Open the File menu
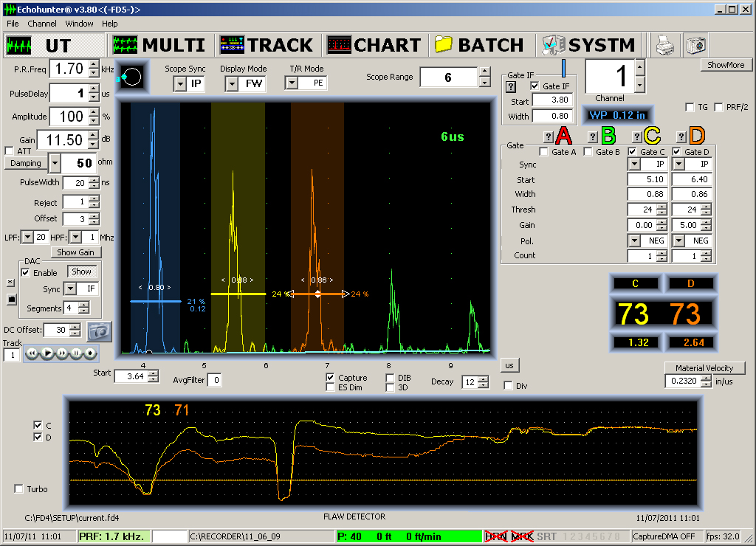This screenshot has height=546, width=756. tap(13, 24)
